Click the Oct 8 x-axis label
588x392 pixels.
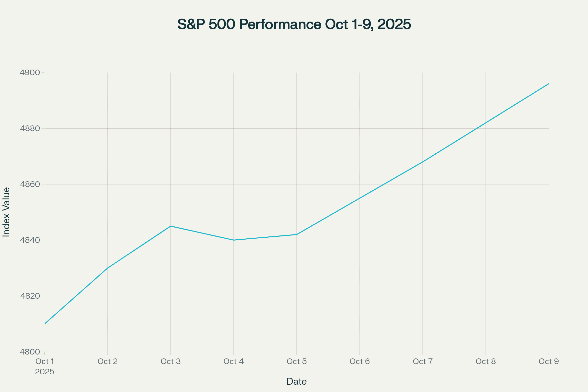(x=486, y=362)
